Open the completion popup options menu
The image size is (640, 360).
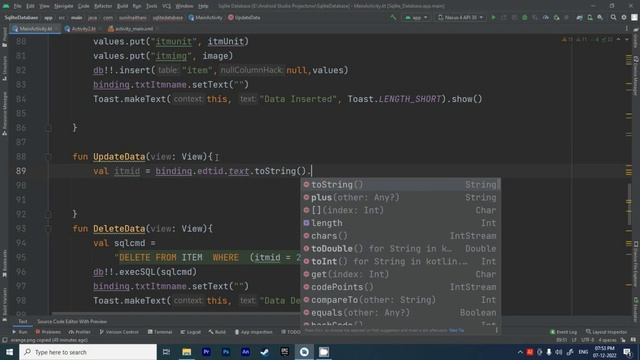tap(497, 330)
